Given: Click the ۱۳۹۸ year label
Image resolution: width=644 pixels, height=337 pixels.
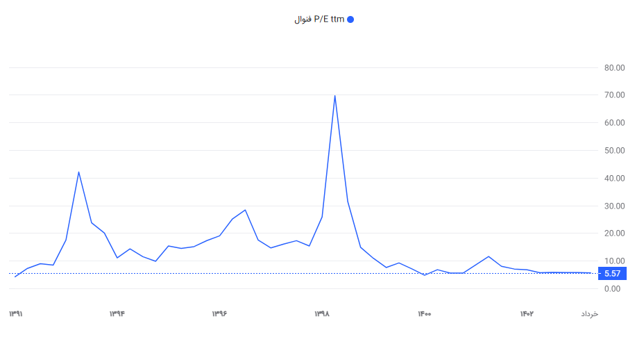Looking at the screenshot, I should (x=322, y=314).
